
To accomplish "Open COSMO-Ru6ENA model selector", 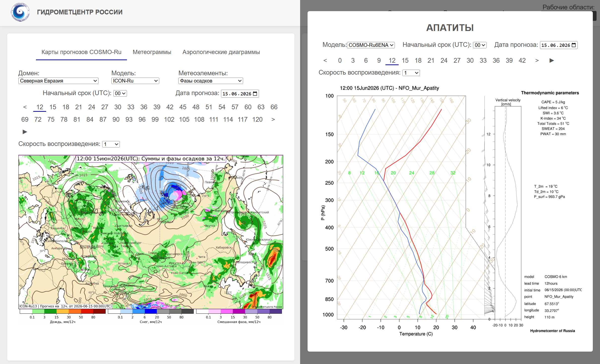I will pos(371,45).
